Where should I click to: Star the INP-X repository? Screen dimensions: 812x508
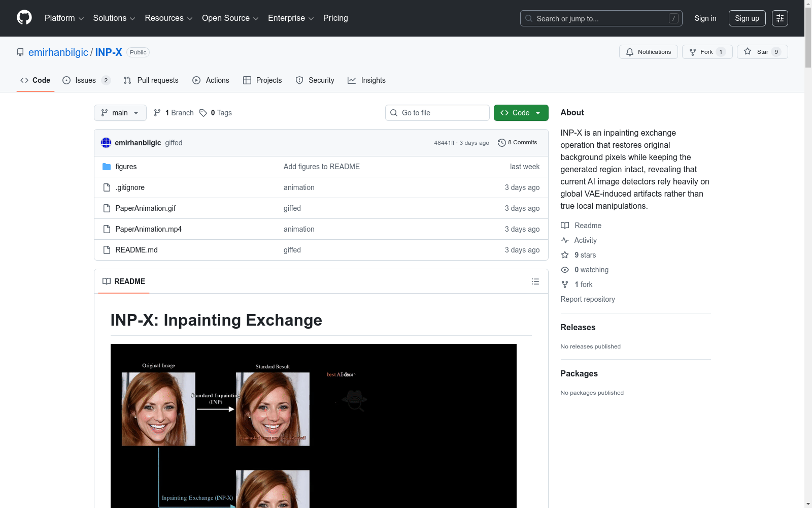762,52
